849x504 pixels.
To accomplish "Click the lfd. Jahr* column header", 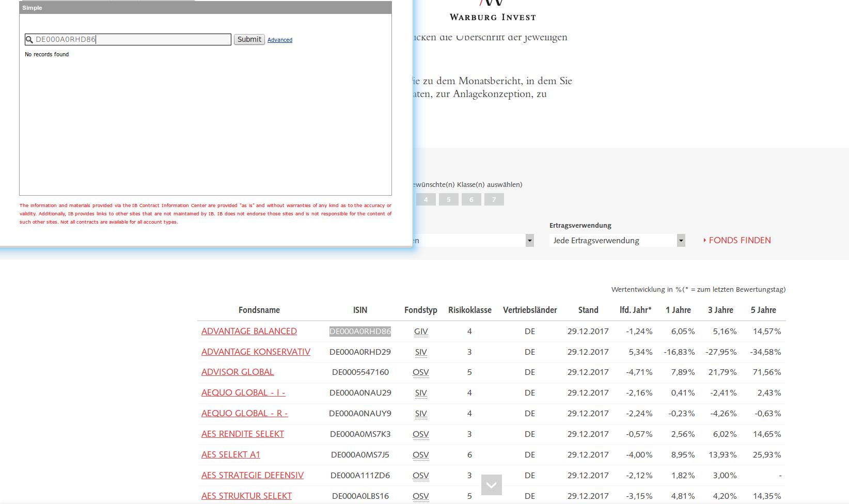I will coord(636,310).
